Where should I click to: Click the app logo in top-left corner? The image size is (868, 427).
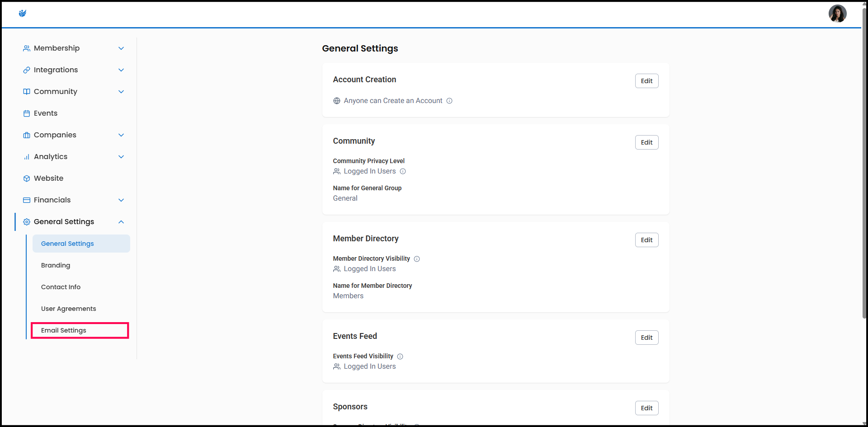coord(23,14)
